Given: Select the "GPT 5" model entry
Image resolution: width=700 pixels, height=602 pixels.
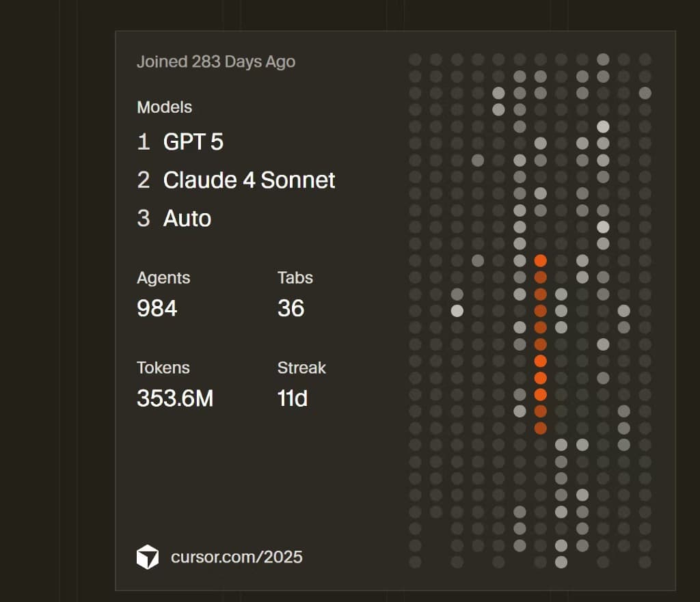Looking at the screenshot, I should (193, 142).
